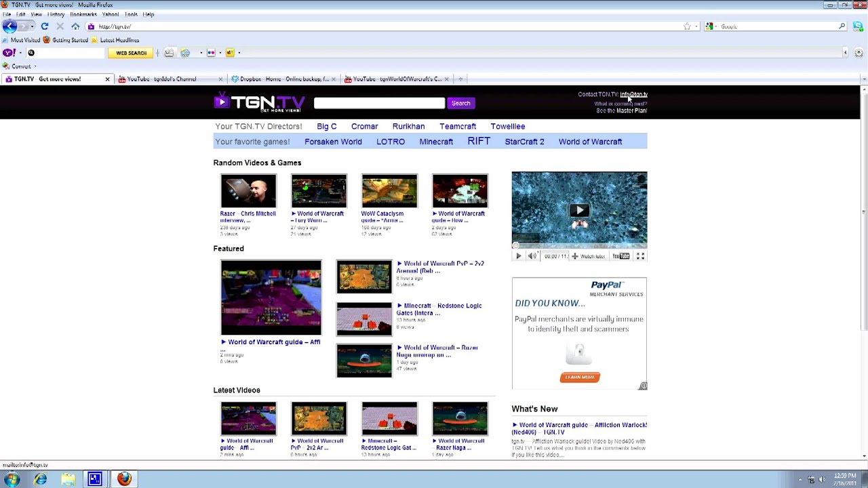Open the Minecraft game link
The height and width of the screenshot is (488, 868).
click(436, 142)
